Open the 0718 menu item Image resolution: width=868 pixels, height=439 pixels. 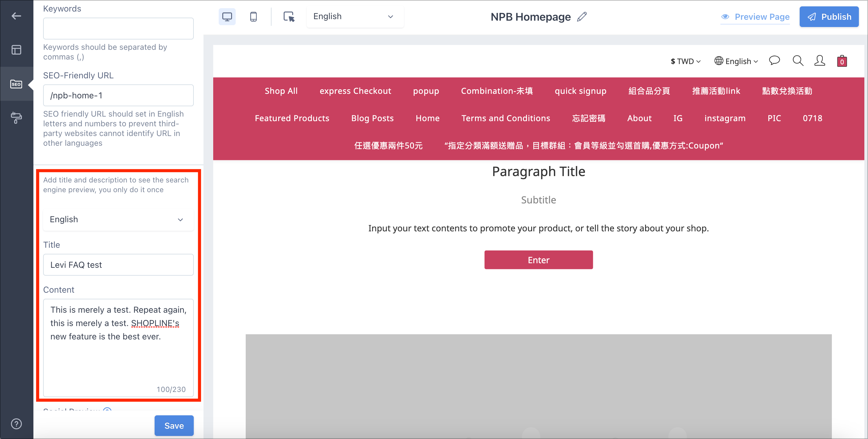pos(812,118)
